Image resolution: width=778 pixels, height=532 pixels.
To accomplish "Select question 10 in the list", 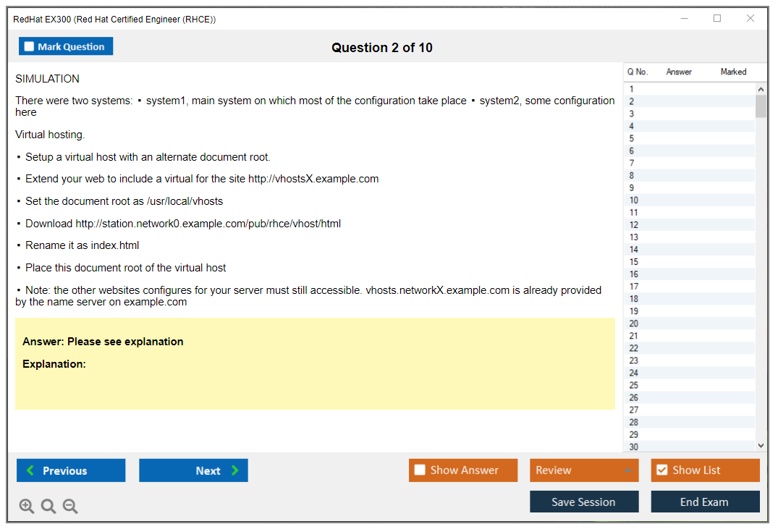I will tap(634, 200).
